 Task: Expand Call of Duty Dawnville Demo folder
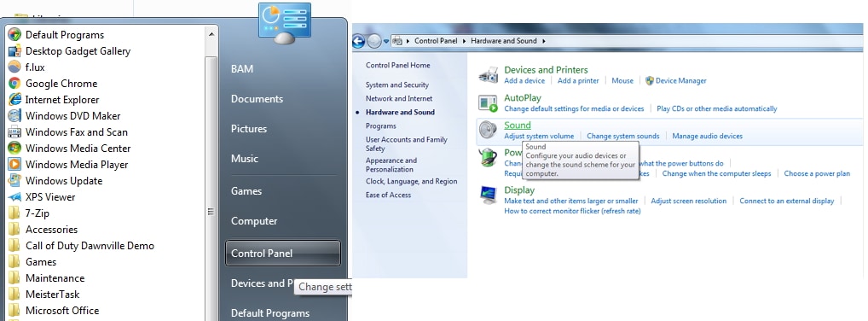(x=14, y=246)
